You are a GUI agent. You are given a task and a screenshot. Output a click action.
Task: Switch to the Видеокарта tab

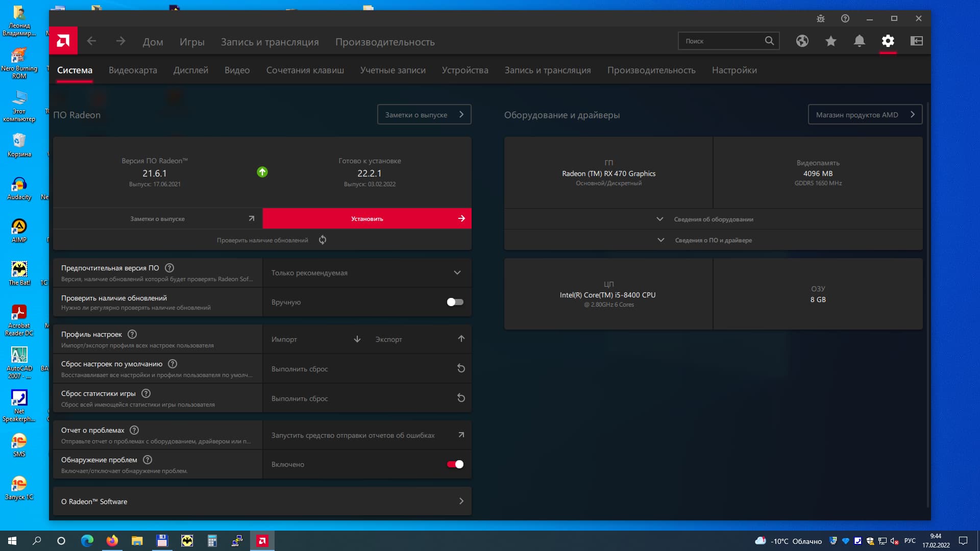pyautogui.click(x=133, y=70)
